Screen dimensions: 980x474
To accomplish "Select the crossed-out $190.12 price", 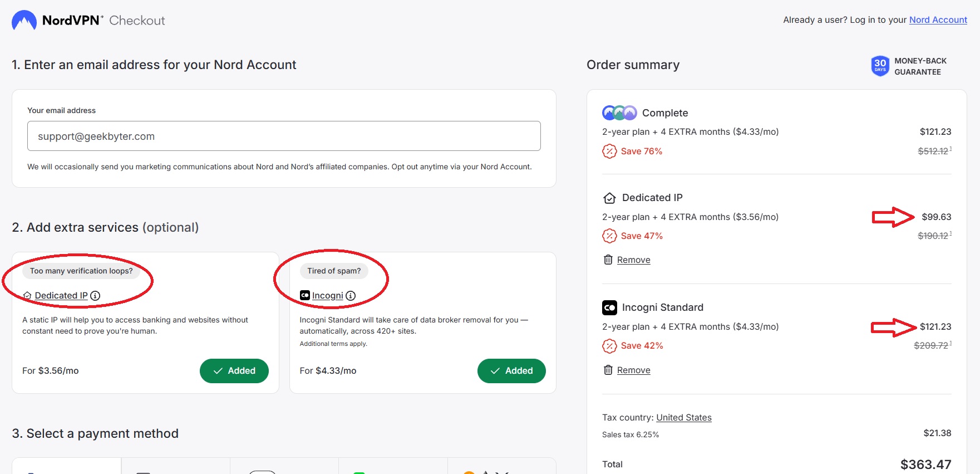I will [934, 236].
